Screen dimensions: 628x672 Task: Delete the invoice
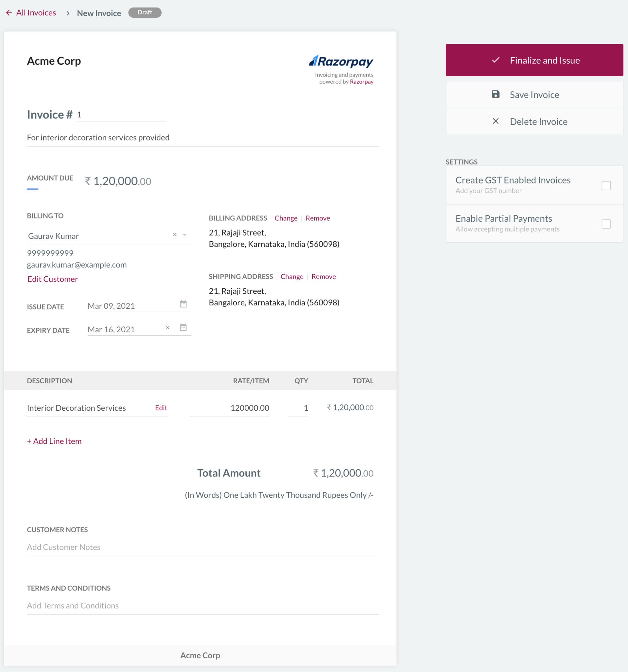point(534,122)
